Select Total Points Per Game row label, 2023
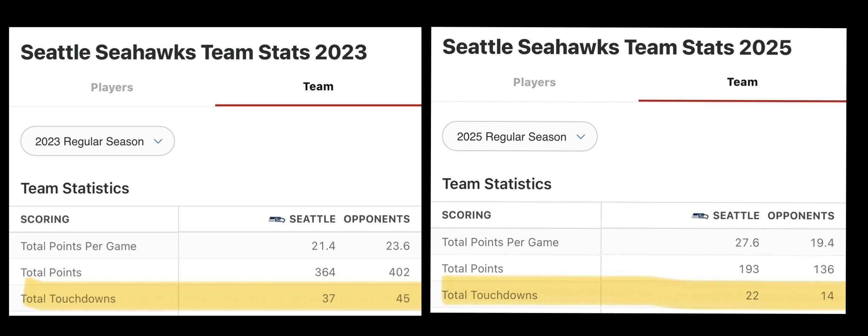The height and width of the screenshot is (336, 868). pyautogui.click(x=79, y=246)
